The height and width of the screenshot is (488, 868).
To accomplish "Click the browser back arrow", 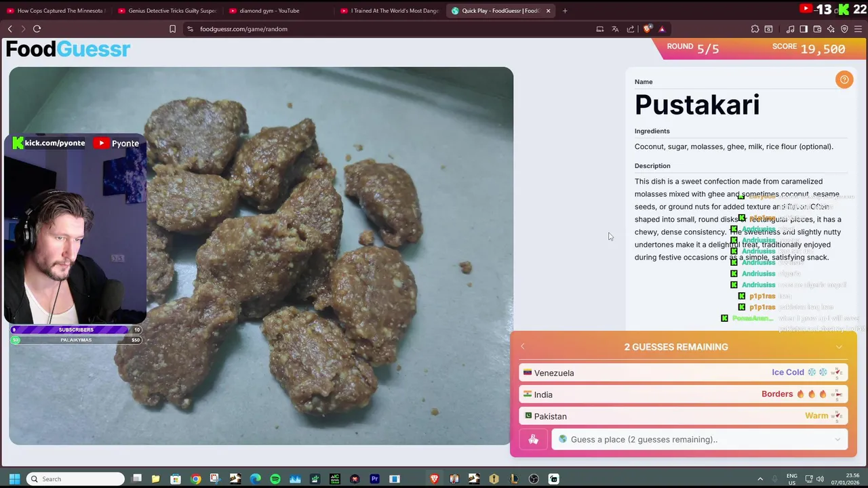I will (x=10, y=29).
